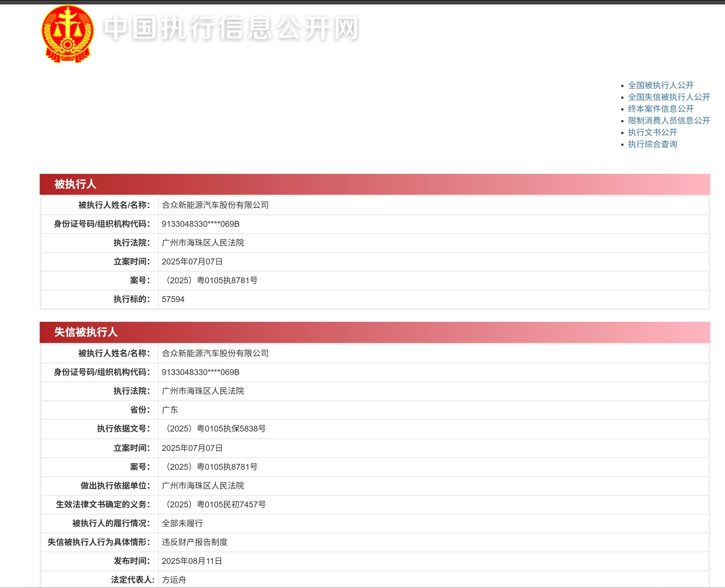The height and width of the screenshot is (588, 725).
Task: Click the 发布时间 label
Action: tap(131, 561)
